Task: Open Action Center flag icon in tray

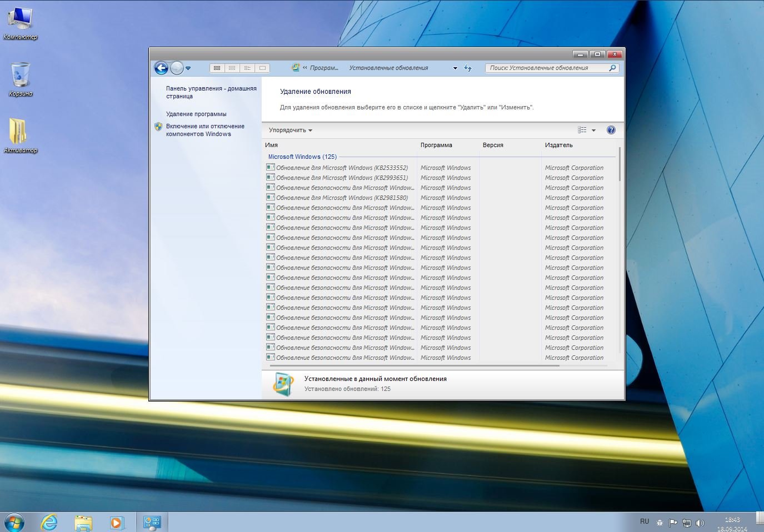Action: pyautogui.click(x=673, y=523)
